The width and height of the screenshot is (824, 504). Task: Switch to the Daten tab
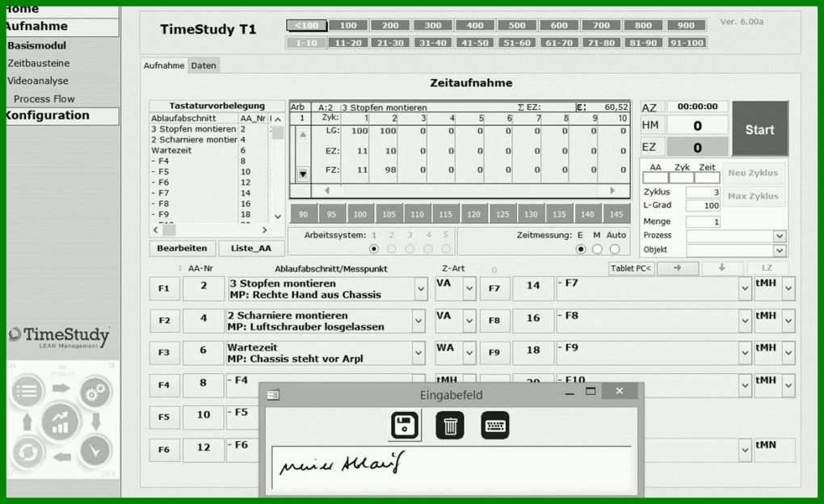[204, 65]
